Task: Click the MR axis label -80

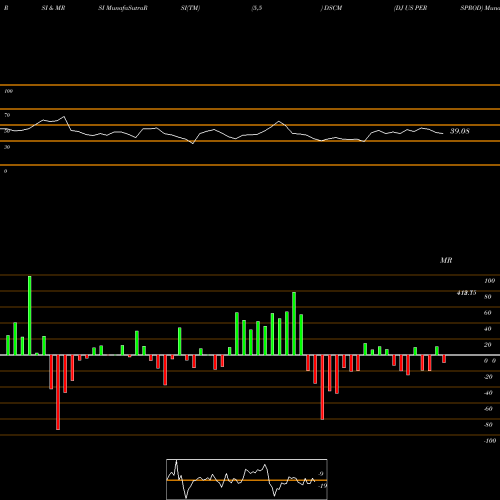Action: pos(488,425)
